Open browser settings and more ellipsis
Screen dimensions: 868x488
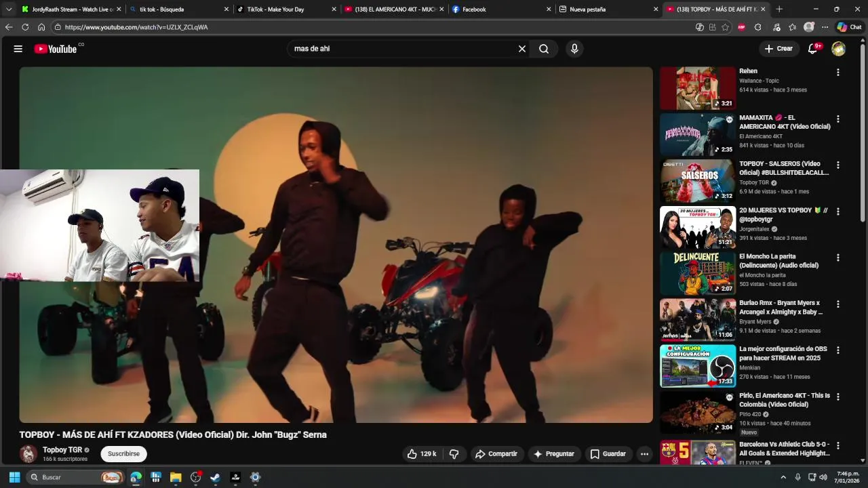tap(825, 27)
